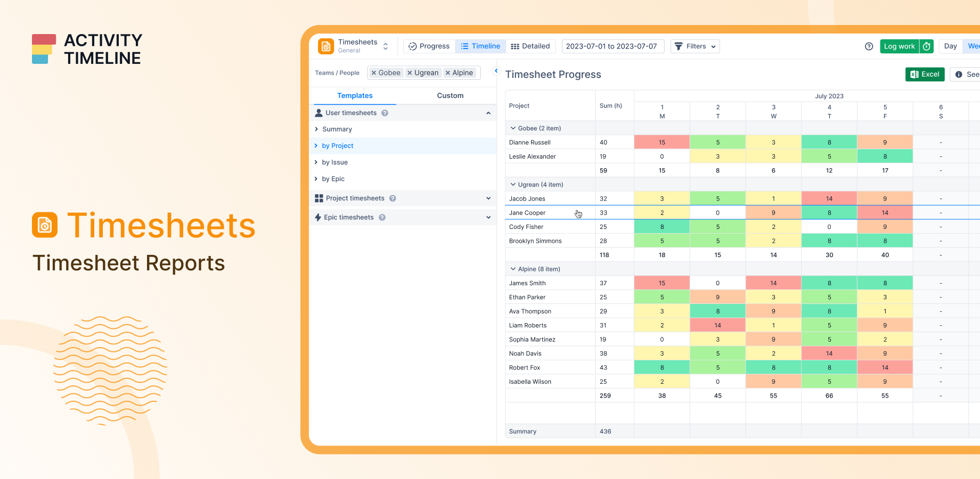Click the Detailed grid icon
The width and height of the screenshot is (980, 479).
click(515, 46)
